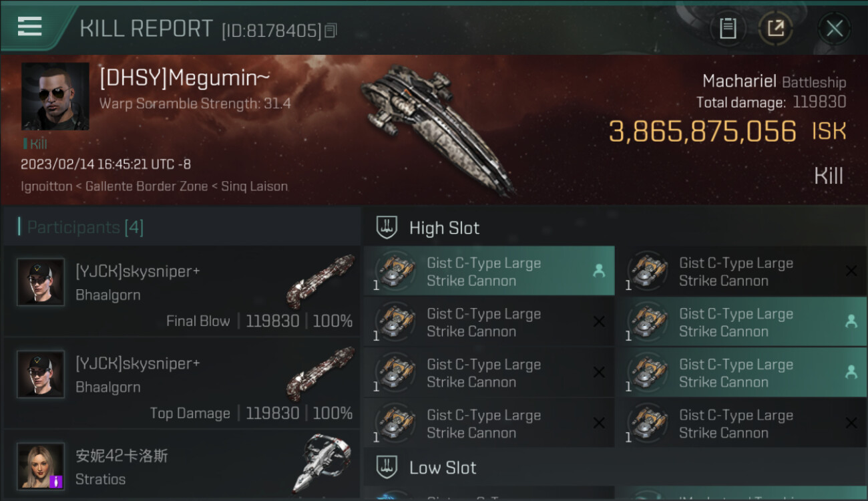
Task: Copy the kill report ID
Action: pos(331,30)
